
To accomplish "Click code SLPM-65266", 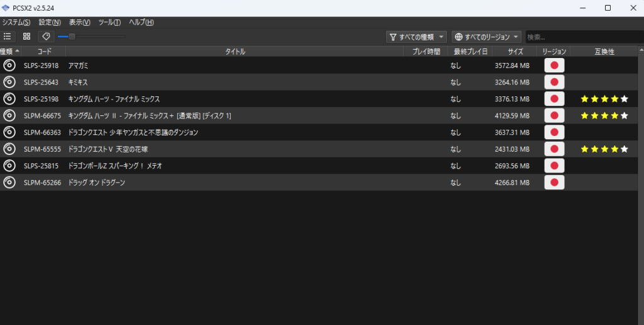I will [42, 183].
